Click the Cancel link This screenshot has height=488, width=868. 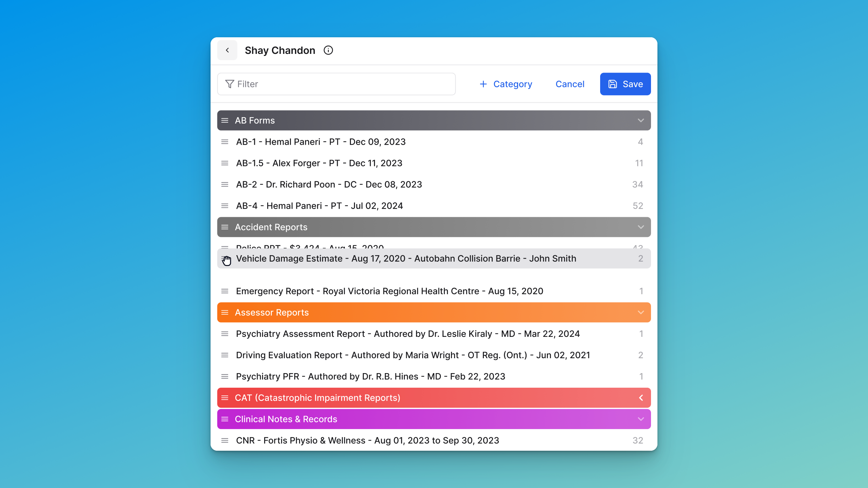[x=570, y=84]
